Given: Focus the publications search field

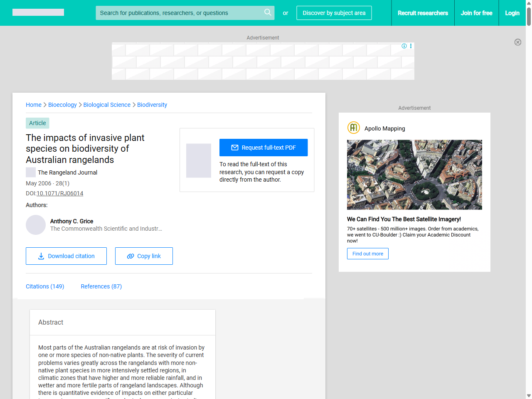Looking at the screenshot, I should tap(179, 13).
